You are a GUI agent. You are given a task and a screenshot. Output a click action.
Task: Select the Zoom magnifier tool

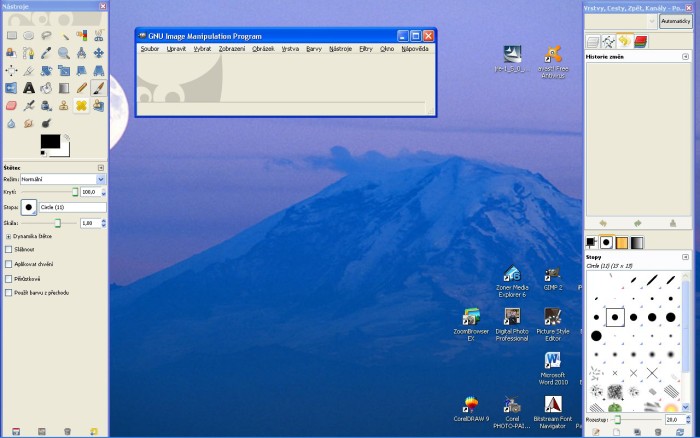pyautogui.click(x=64, y=53)
